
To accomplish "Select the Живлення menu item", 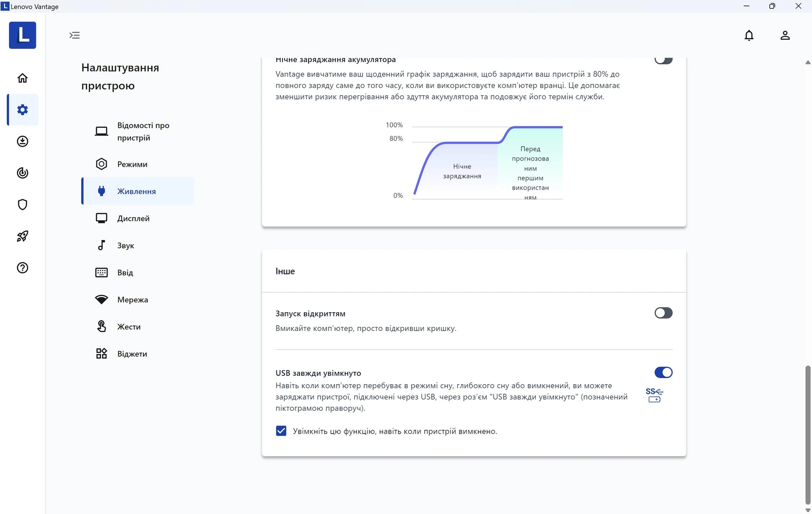I will (138, 191).
